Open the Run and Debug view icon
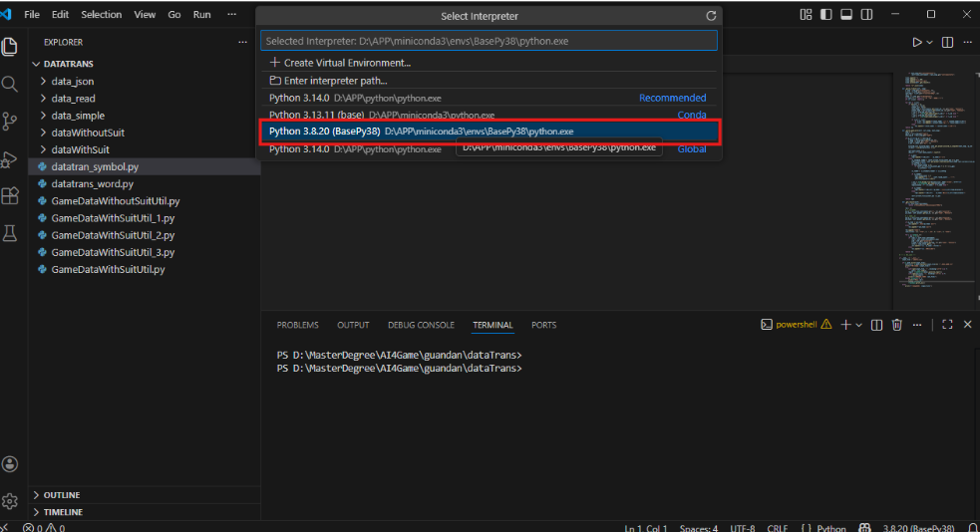The height and width of the screenshot is (532, 980). click(x=9, y=158)
